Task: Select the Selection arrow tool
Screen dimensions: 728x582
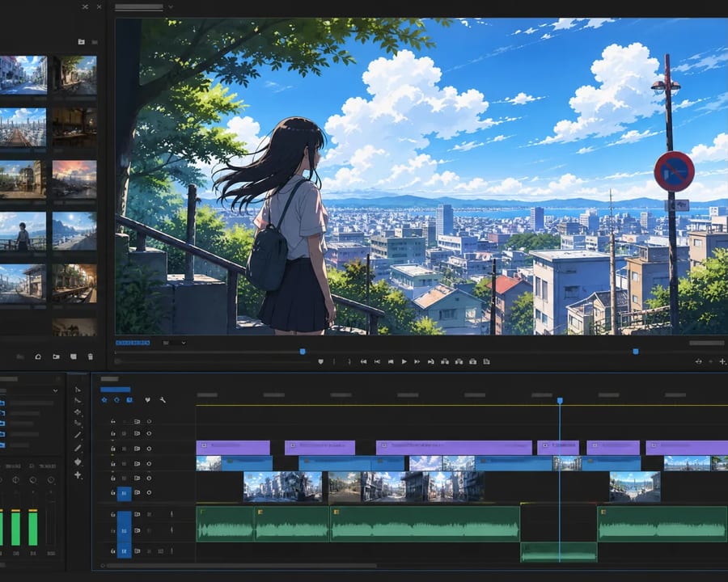Action: click(78, 390)
